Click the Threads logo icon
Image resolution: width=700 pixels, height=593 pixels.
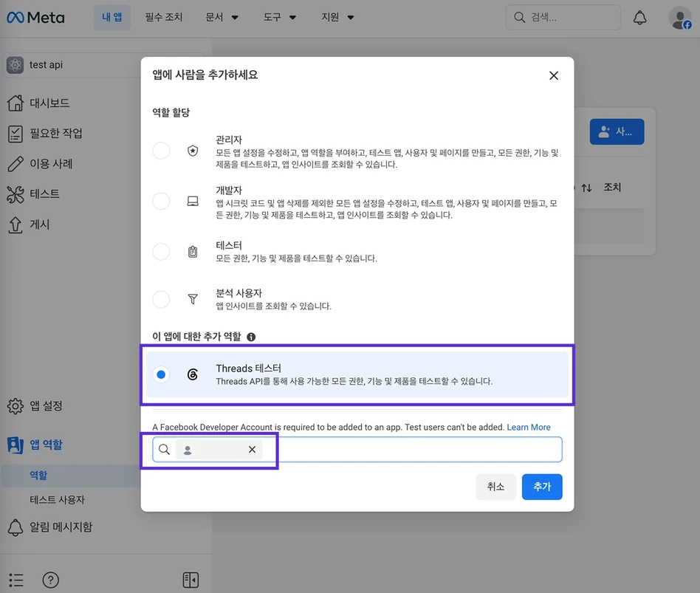(193, 374)
